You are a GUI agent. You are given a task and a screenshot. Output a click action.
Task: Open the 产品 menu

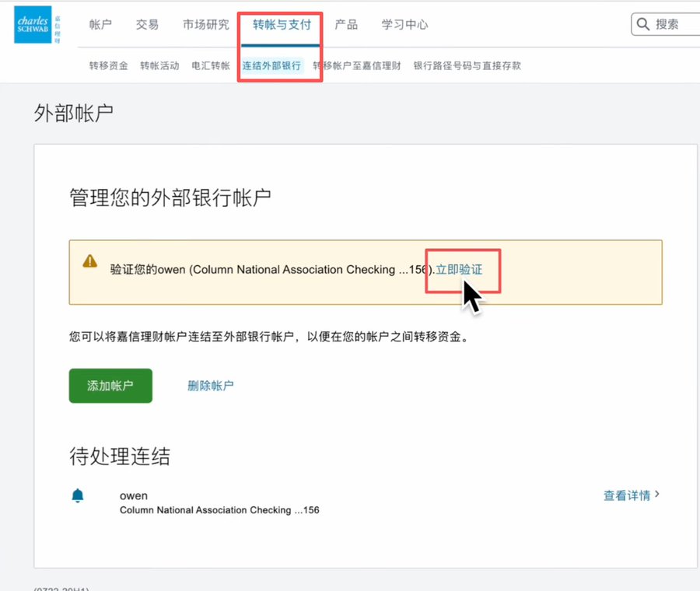346,25
